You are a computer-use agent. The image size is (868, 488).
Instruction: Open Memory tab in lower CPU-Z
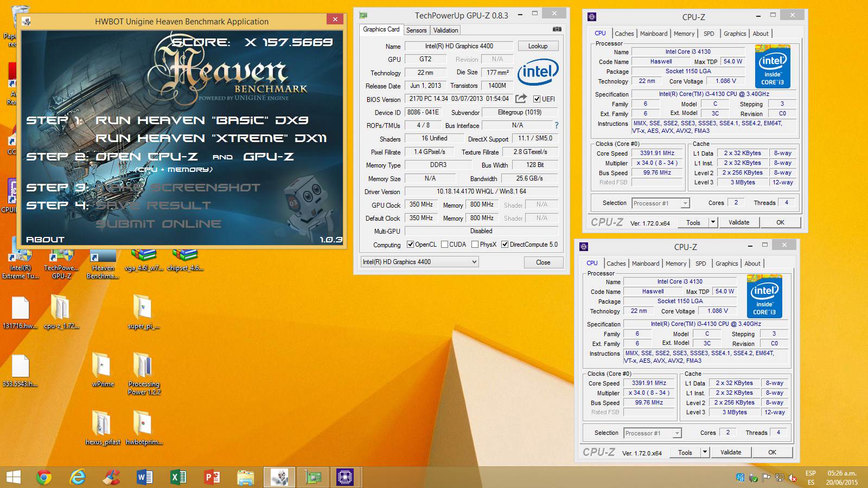tap(676, 264)
